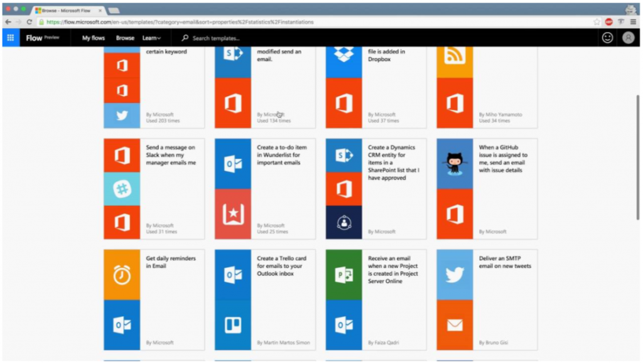This screenshot has width=643, height=364.
Task: Bookmark page with the star icon
Action: pos(597,22)
